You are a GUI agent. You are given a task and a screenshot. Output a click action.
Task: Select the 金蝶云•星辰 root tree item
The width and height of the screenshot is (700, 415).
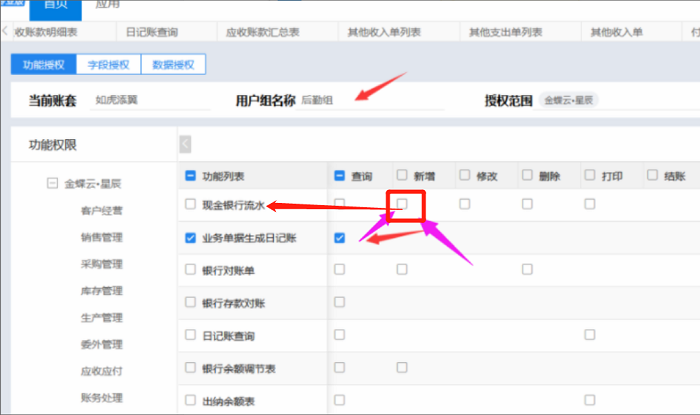click(93, 184)
